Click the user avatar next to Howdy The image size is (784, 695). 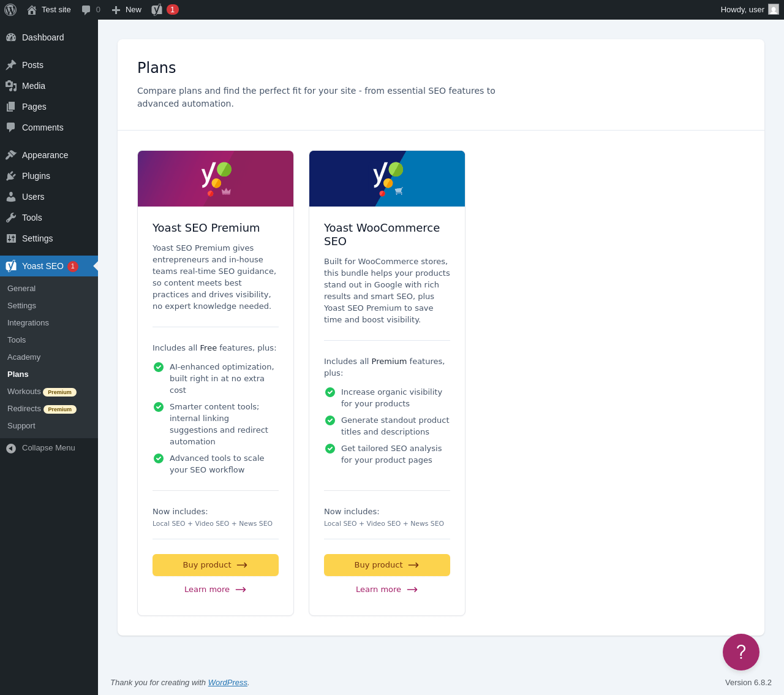pos(774,9)
